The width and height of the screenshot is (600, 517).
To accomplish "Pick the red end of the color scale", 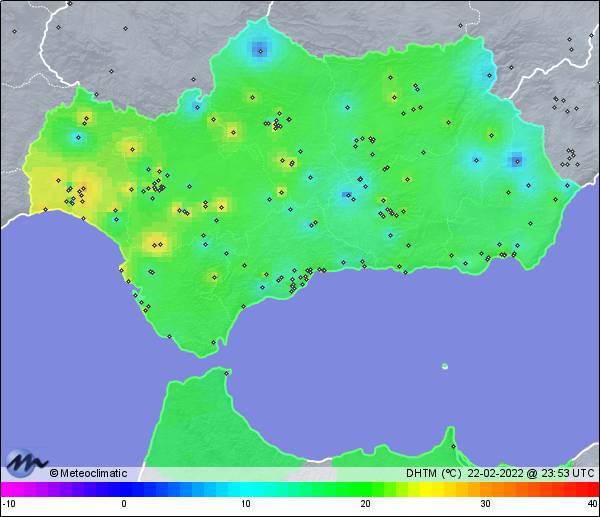I will pyautogui.click(x=592, y=489).
